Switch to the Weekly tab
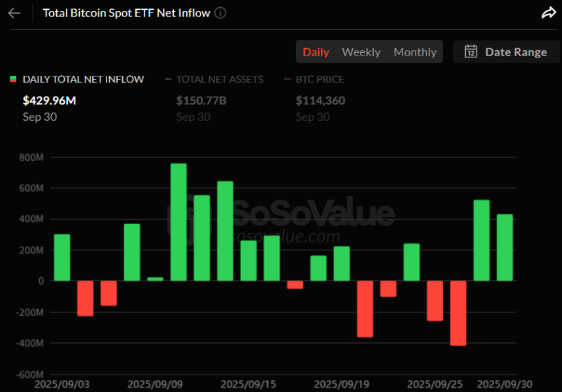Image resolution: width=562 pixels, height=392 pixels. click(x=361, y=52)
